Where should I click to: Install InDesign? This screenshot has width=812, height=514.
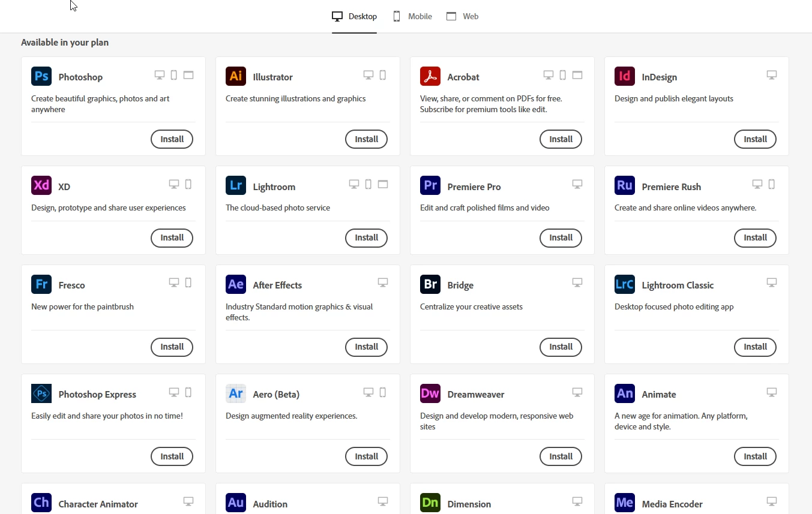(755, 139)
